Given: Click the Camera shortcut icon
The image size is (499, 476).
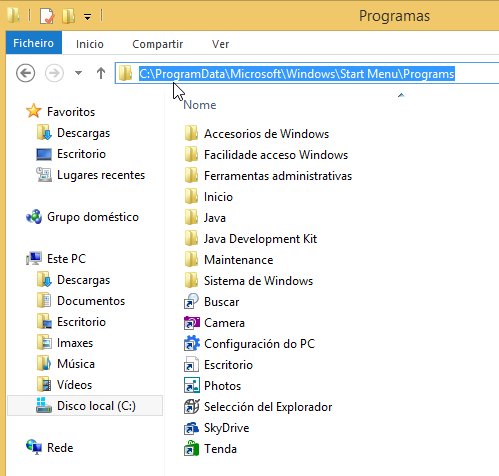Looking at the screenshot, I should tap(191, 322).
